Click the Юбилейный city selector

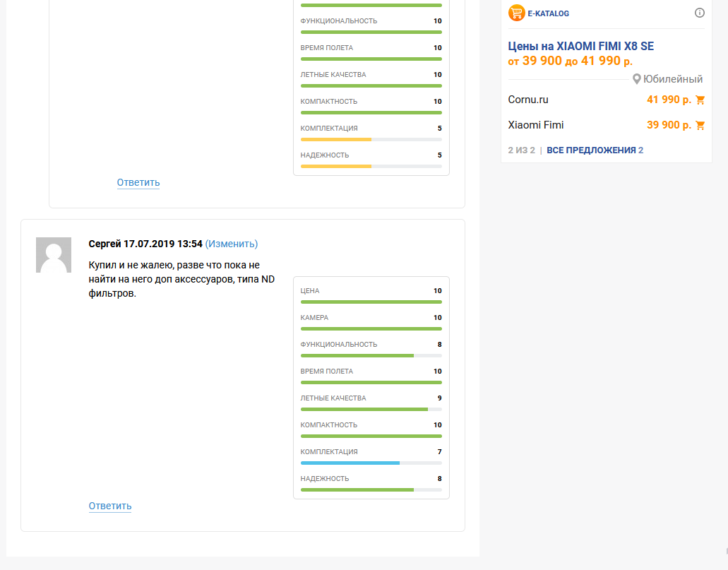click(x=672, y=79)
